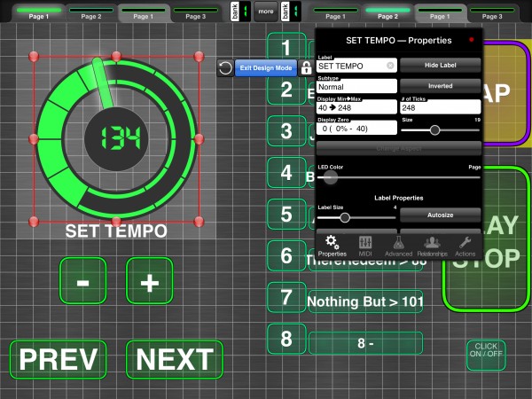Image resolution: width=532 pixels, height=399 pixels.
Task: Click the NEXT button
Action: click(x=175, y=360)
